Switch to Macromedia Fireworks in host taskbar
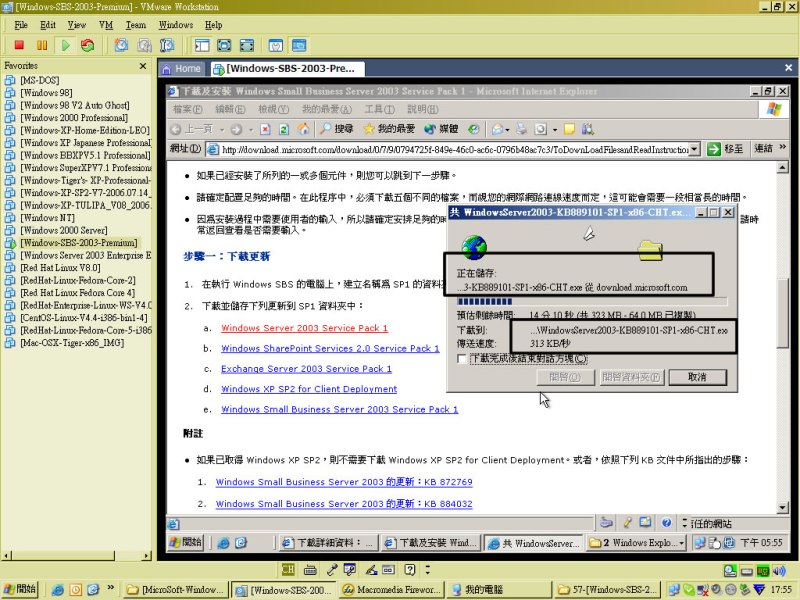The width and height of the screenshot is (800, 600). tap(392, 590)
